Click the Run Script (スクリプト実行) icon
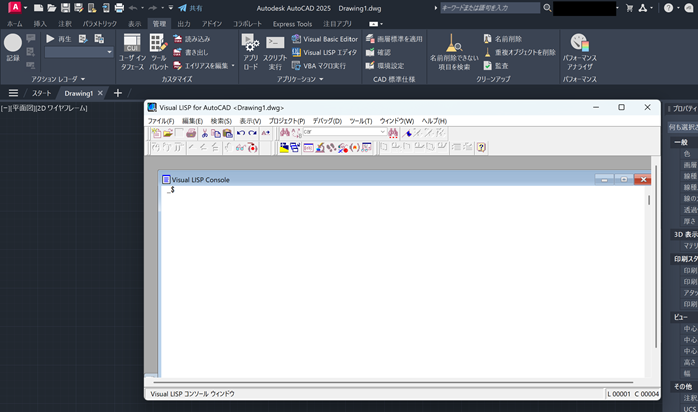The height and width of the screenshot is (412, 698). tap(275, 49)
